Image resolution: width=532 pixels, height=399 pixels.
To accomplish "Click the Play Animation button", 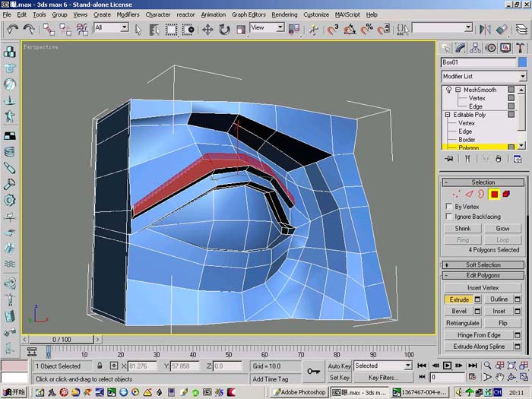I will click(447, 366).
